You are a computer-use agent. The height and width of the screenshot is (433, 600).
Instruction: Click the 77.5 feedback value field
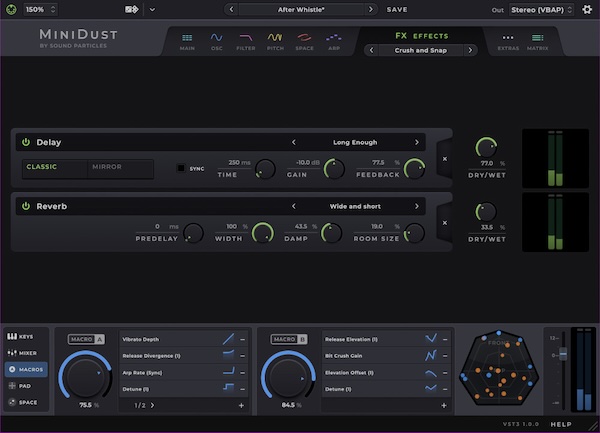378,163
